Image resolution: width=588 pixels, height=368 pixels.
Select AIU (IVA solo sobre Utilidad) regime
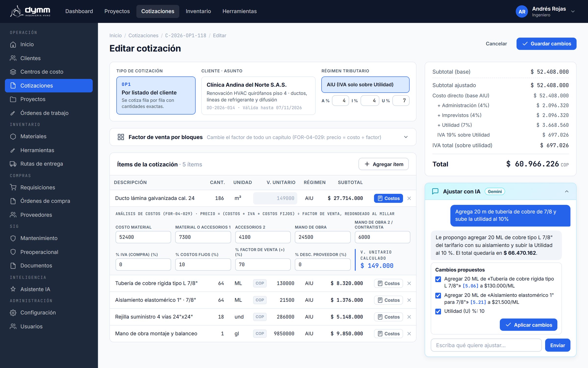[x=365, y=85]
